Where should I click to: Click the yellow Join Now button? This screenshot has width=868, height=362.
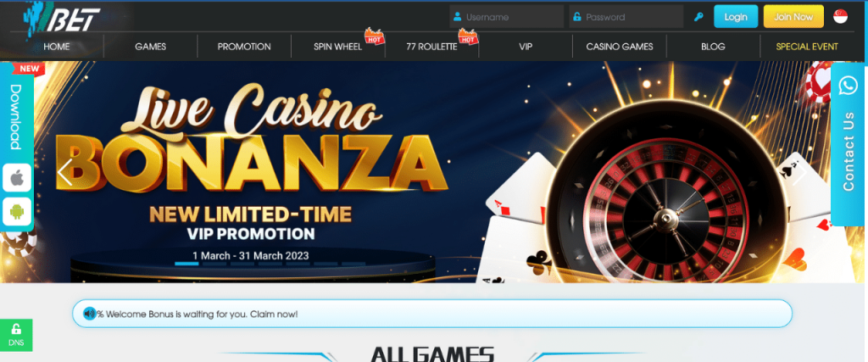click(x=793, y=17)
